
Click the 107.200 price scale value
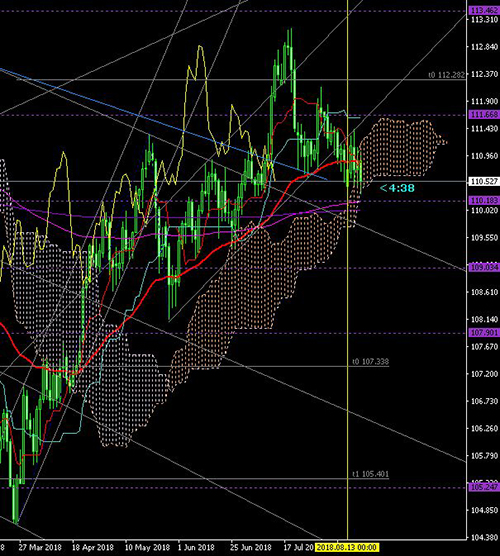(x=485, y=374)
